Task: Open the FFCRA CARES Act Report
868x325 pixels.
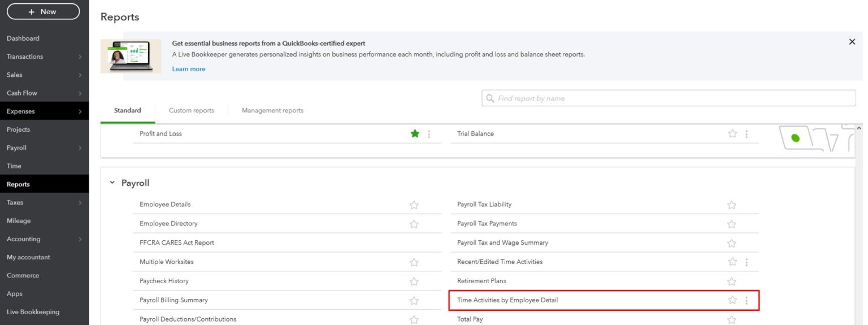Action: click(177, 242)
